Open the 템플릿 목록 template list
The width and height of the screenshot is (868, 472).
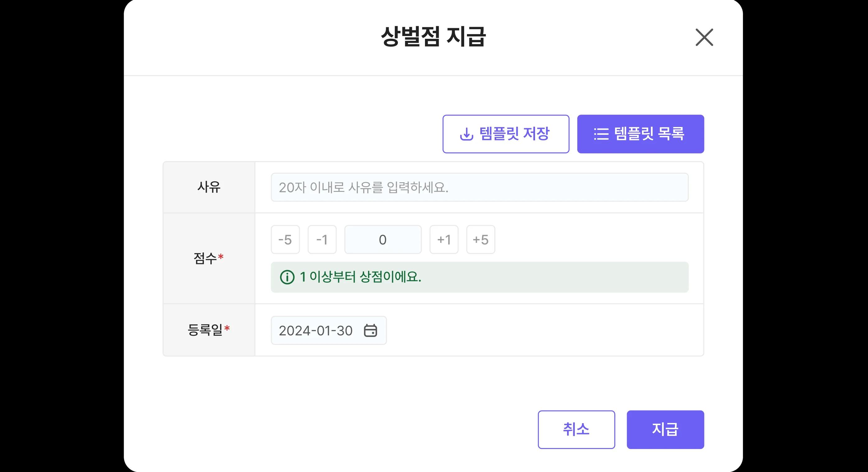[640, 134]
